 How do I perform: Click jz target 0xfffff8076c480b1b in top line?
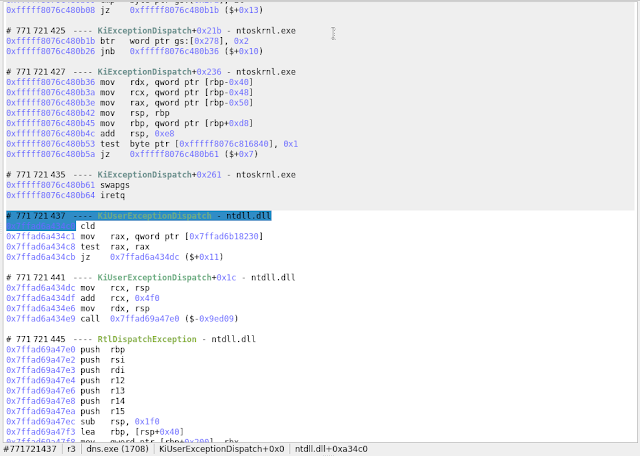(x=174, y=10)
